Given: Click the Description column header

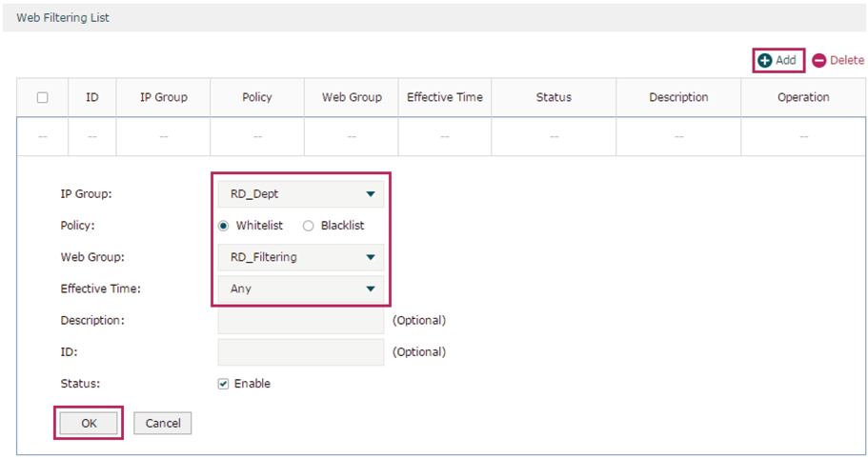Looking at the screenshot, I should (678, 97).
